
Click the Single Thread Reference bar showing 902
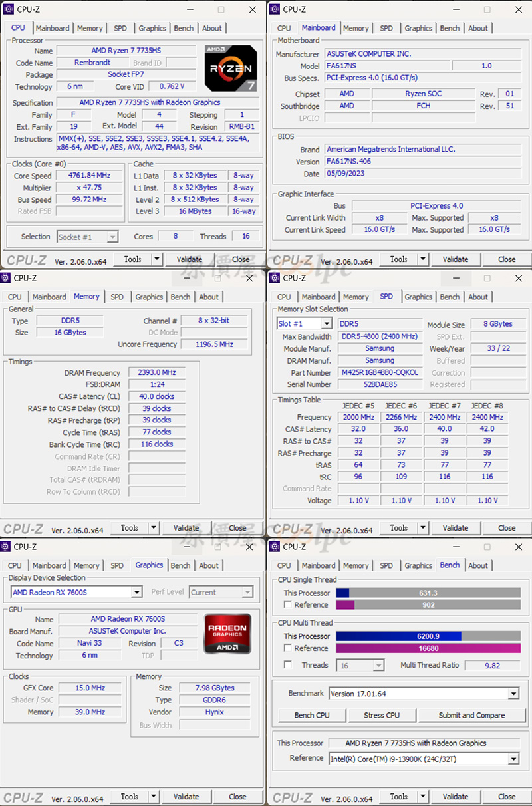point(428,604)
